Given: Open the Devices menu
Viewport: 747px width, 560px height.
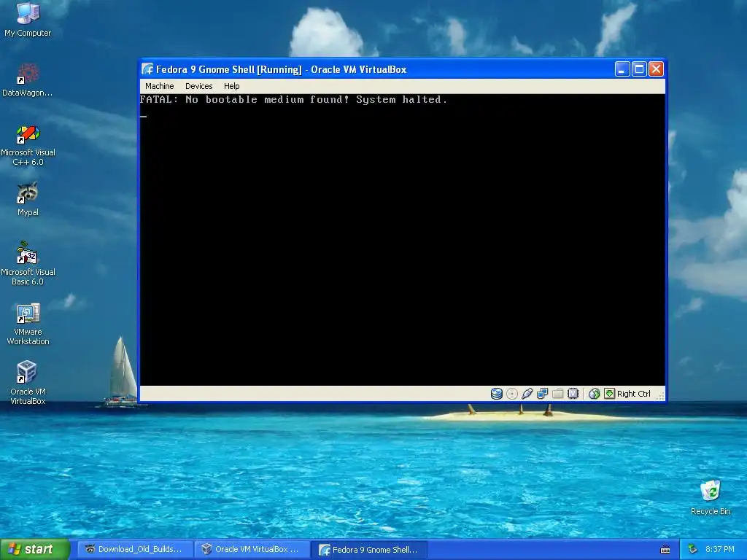Looking at the screenshot, I should [x=198, y=86].
